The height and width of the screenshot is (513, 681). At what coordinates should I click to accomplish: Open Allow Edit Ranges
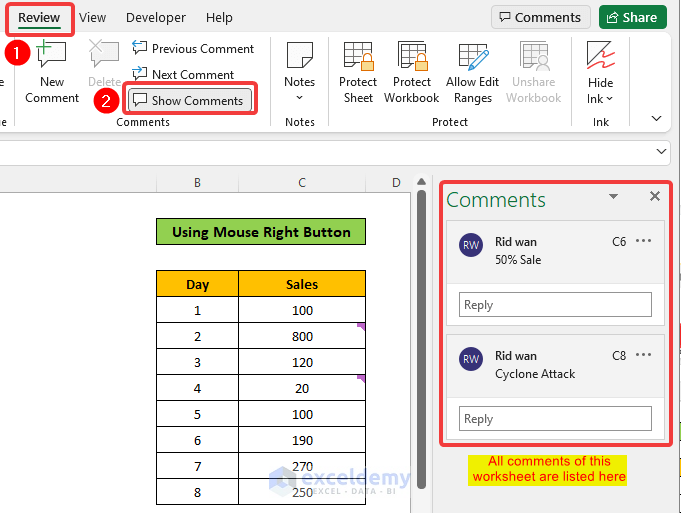[x=473, y=73]
